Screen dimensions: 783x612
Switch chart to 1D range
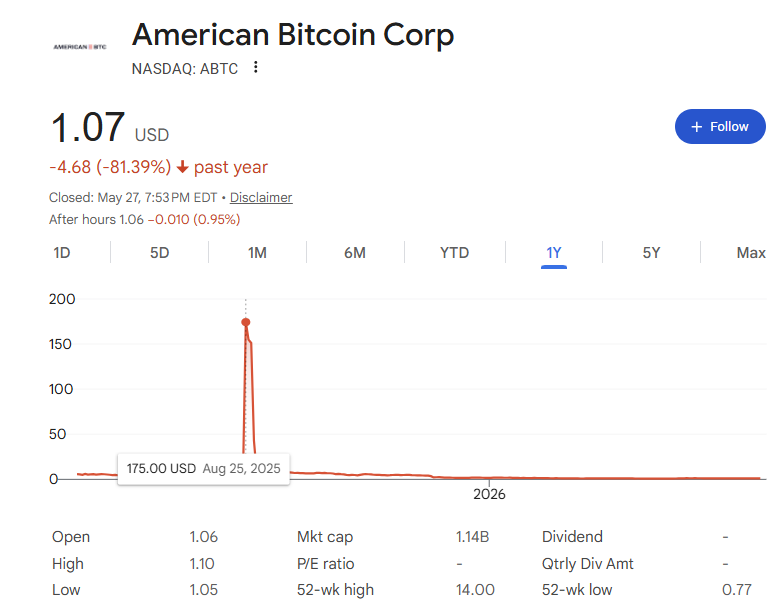tap(62, 253)
